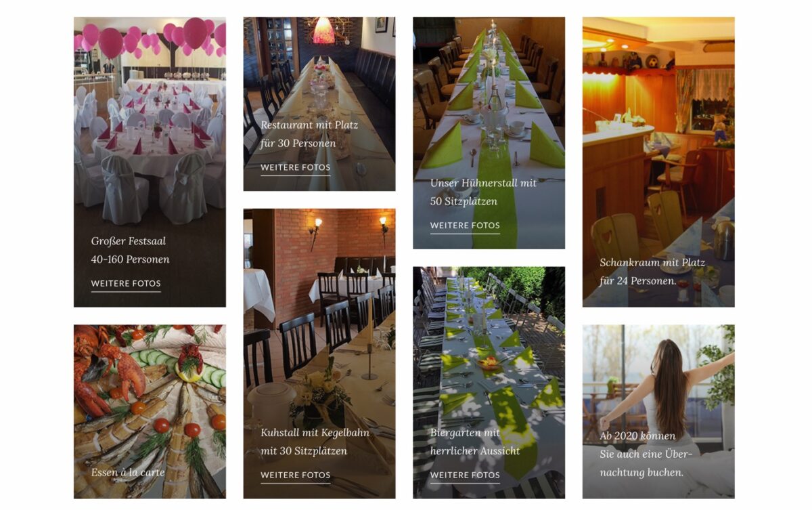View Weitere Fotos of Kuhstall mit Kegelbahn
The image size is (812, 510).
click(x=296, y=475)
